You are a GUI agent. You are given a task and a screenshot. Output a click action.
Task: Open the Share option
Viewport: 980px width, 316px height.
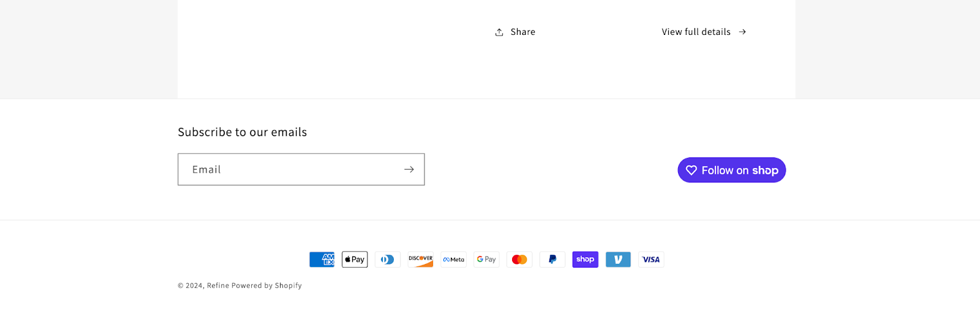tap(522, 32)
